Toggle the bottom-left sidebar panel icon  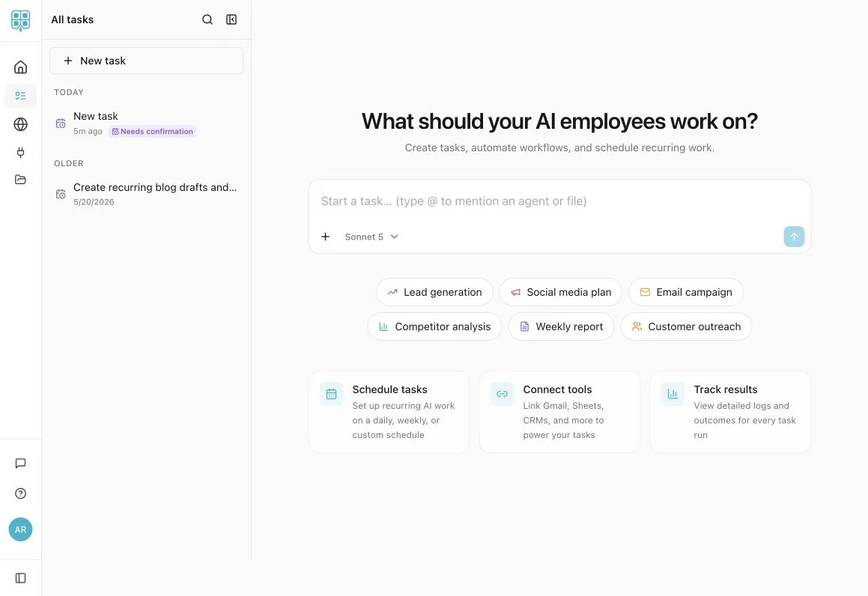20,578
